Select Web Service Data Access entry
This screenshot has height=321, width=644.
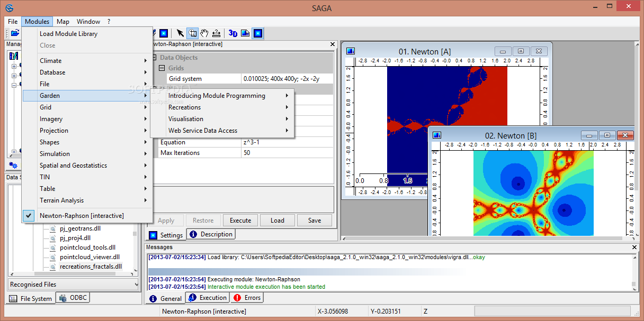tap(222, 131)
